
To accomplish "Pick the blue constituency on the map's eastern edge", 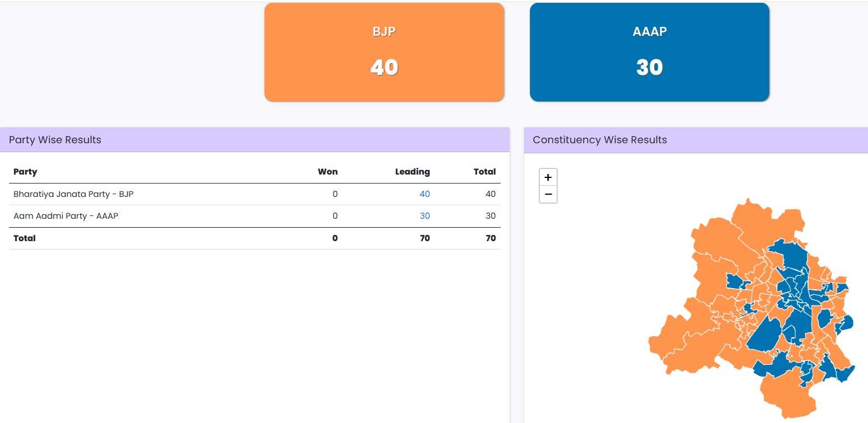I will click(846, 323).
